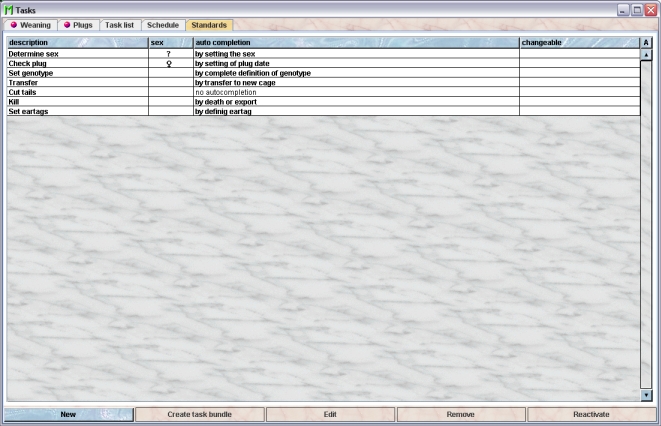
Task: Minimize the Tasks window
Action: click(x=623, y=8)
